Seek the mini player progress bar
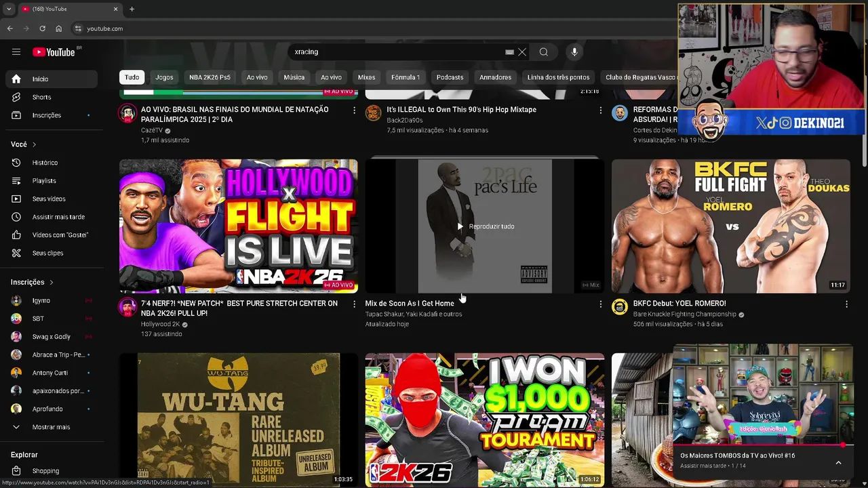The width and height of the screenshot is (868, 488). click(763, 445)
